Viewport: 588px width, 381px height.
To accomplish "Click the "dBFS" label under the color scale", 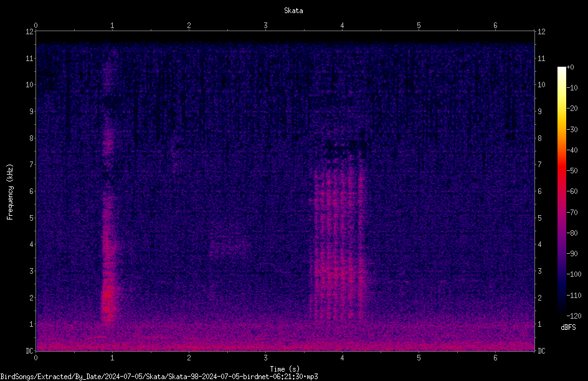I will click(x=568, y=327).
